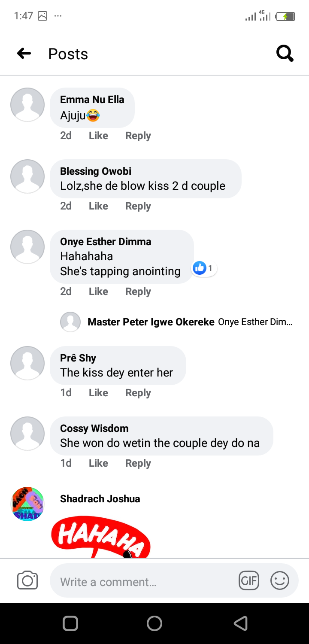
Task: Tap the GIF picker icon
Action: [249, 581]
